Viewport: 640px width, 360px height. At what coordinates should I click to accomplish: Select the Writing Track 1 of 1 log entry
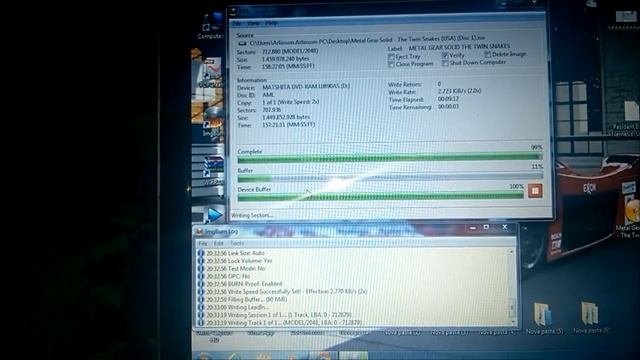tap(284, 323)
